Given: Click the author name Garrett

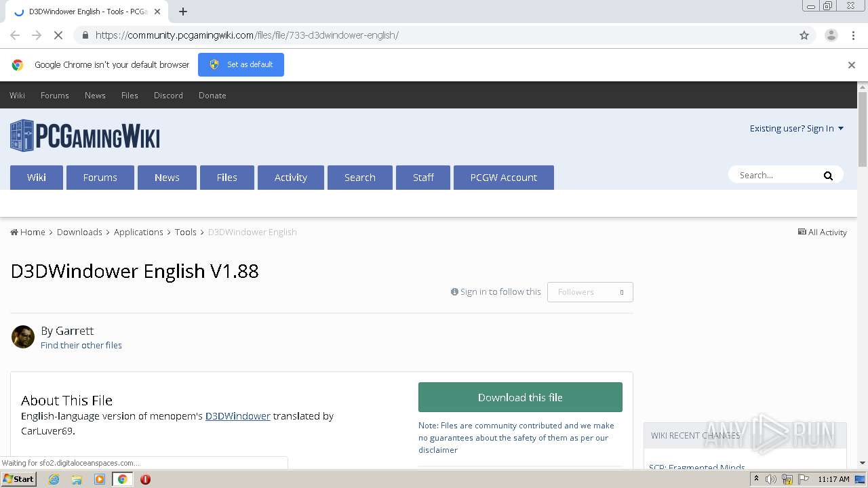Looking at the screenshot, I should click(75, 331).
